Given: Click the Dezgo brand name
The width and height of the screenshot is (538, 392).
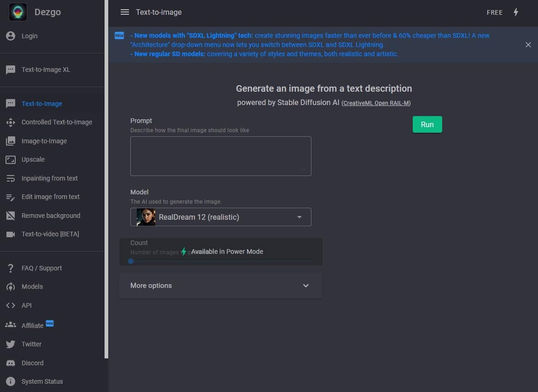Looking at the screenshot, I should (48, 12).
